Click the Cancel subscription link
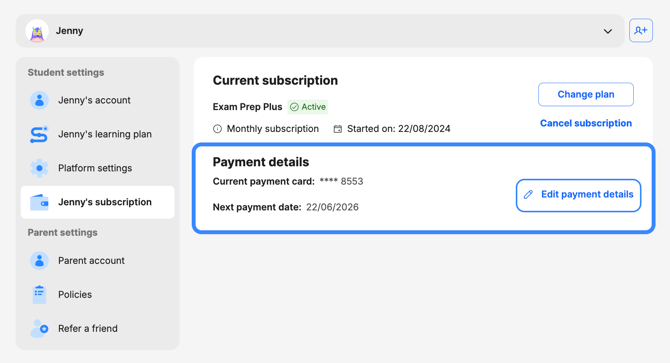This screenshot has height=363, width=670. (x=586, y=123)
